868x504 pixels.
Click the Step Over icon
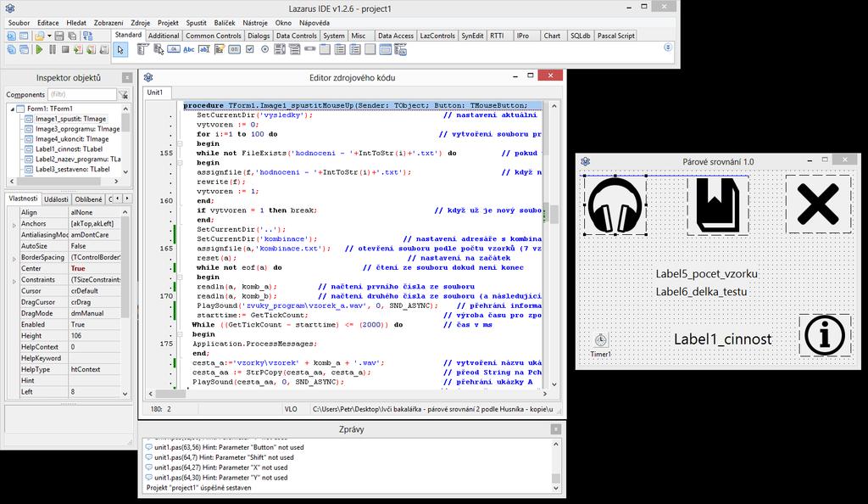pos(91,49)
